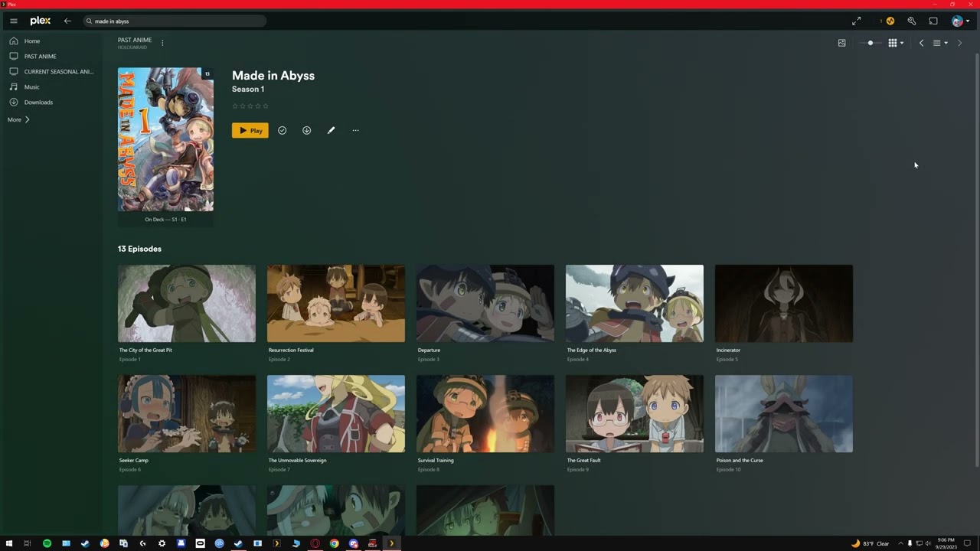
Task: Click the Made in Abyss title link
Action: pos(273,75)
